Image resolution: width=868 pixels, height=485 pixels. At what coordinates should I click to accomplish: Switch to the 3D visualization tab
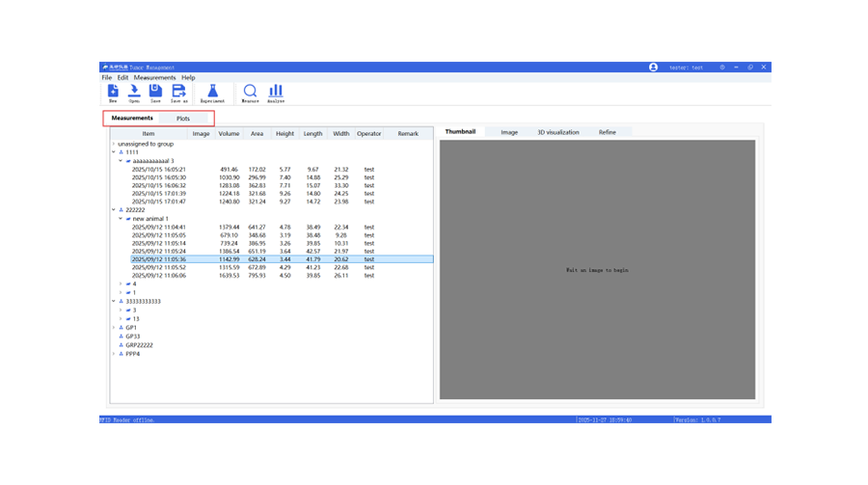(557, 132)
